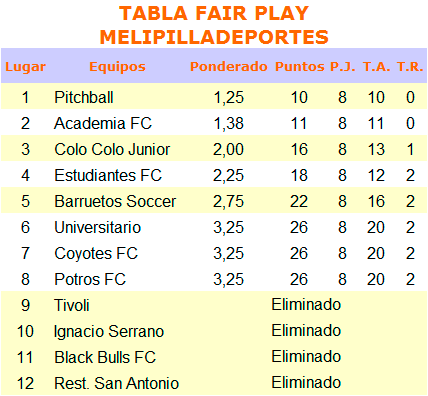Select the Equipos column header

pos(117,67)
